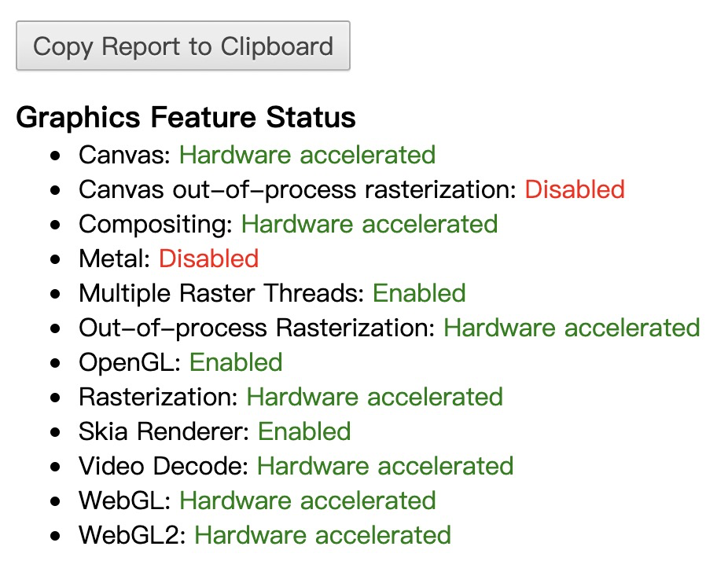The image size is (728, 572).
Task: Click the Graphics Feature Status heading
Action: (x=186, y=118)
